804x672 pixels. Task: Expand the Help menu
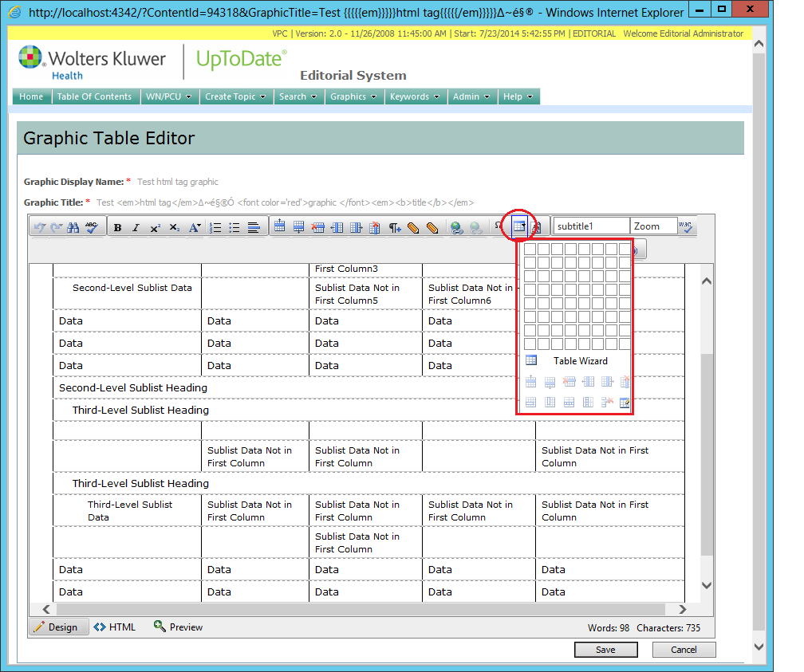(x=518, y=96)
